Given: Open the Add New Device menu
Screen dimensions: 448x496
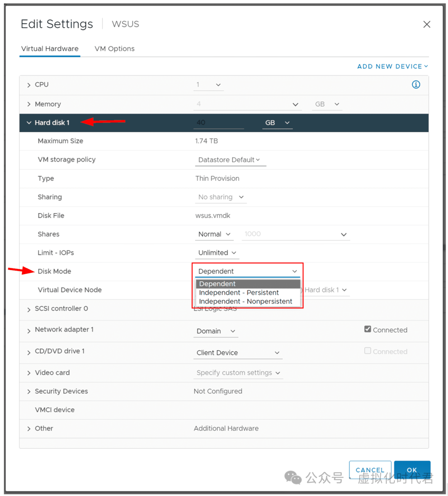Looking at the screenshot, I should pyautogui.click(x=393, y=66).
